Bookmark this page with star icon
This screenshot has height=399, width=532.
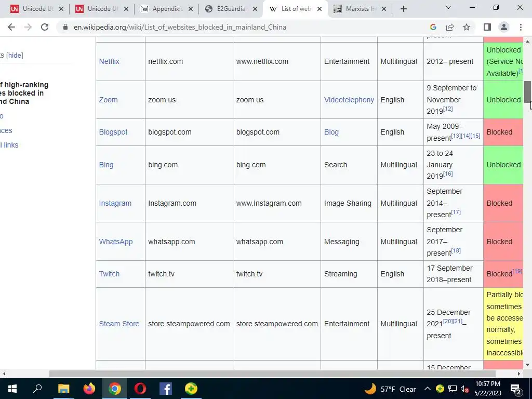(467, 27)
